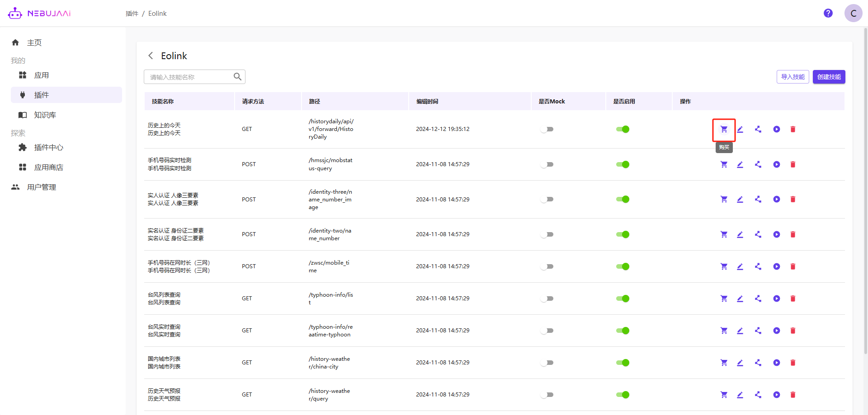Click purchase cart icon for 历史上的今天

point(724,129)
